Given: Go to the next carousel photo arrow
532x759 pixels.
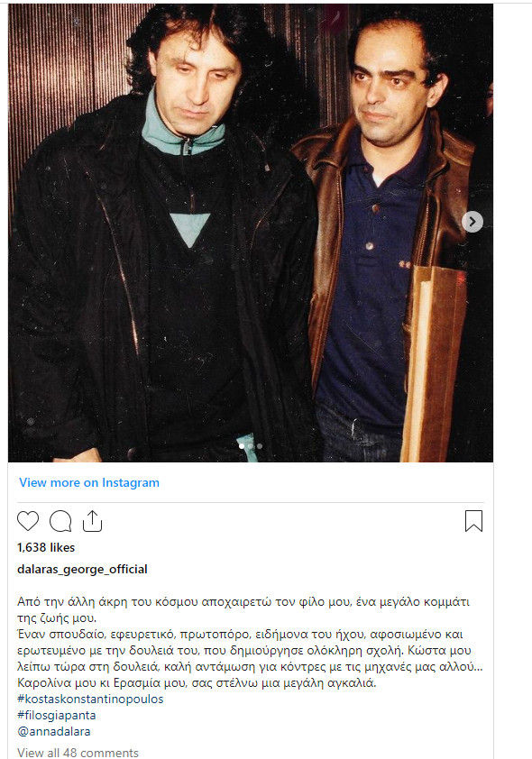Looking at the screenshot, I should 472,222.
